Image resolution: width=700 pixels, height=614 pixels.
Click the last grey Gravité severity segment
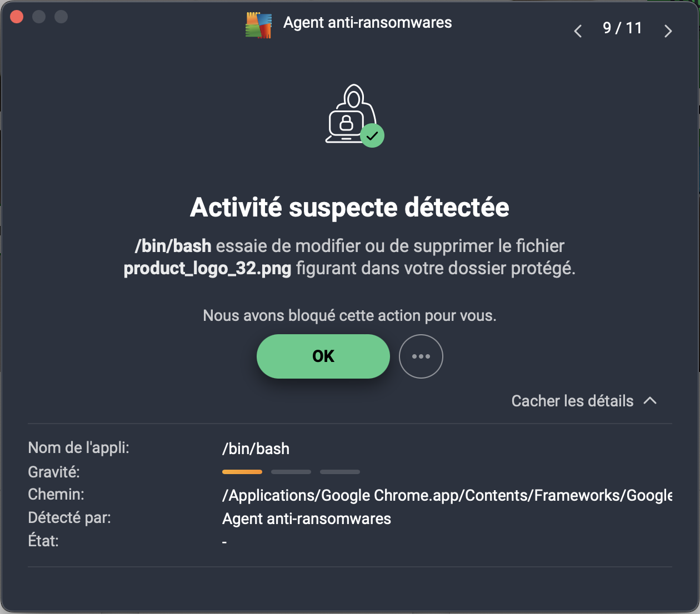coord(340,472)
